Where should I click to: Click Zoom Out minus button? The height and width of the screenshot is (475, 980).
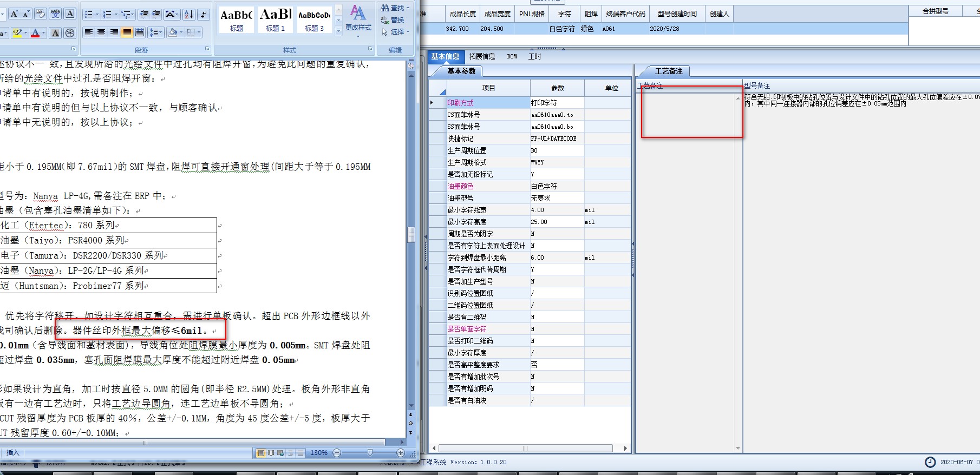[337, 453]
